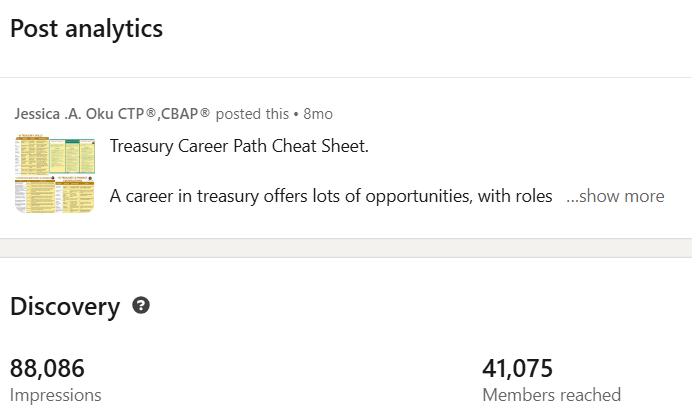Click the Discovery section heading
The height and width of the screenshot is (412, 692).
pyautogui.click(x=65, y=307)
